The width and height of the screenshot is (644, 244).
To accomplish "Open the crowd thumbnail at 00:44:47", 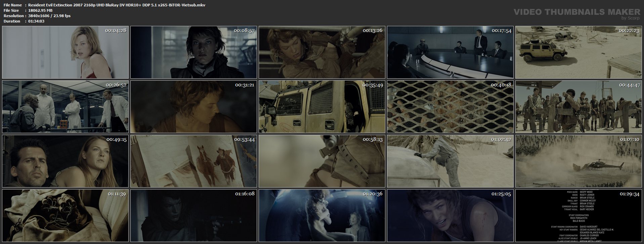I will click(578, 107).
